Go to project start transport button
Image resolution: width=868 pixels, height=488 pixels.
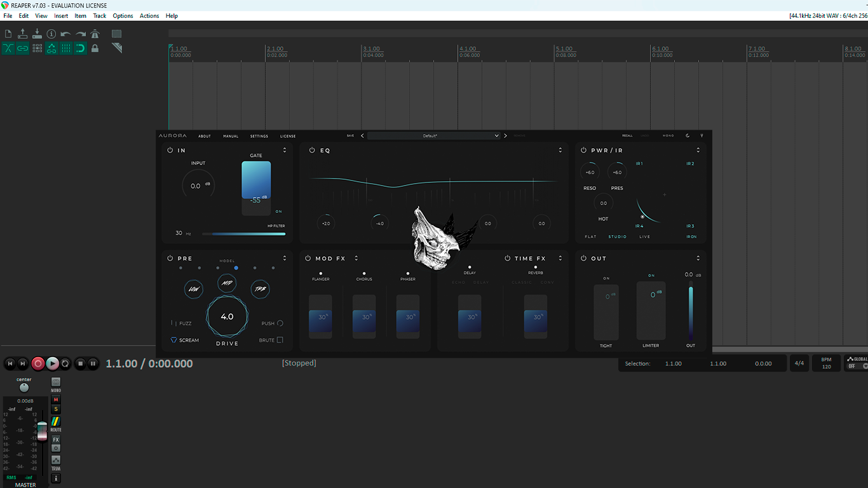pyautogui.click(x=10, y=363)
